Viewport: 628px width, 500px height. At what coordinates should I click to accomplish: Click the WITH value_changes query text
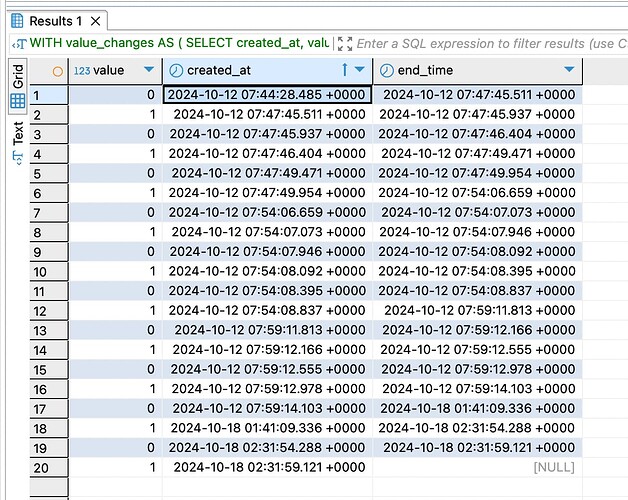179,43
